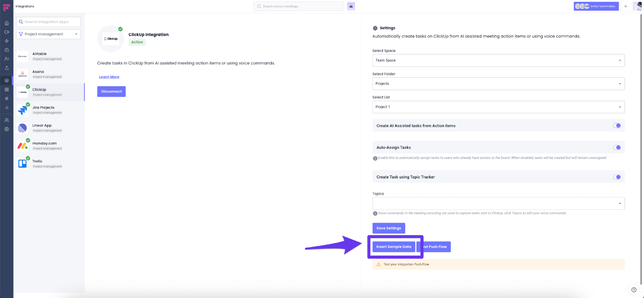This screenshot has height=298, width=644.
Task: Open the Select Folder dropdown
Action: coord(498,84)
